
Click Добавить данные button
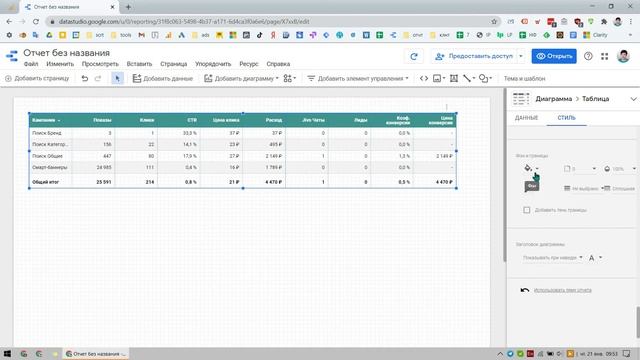coord(162,78)
